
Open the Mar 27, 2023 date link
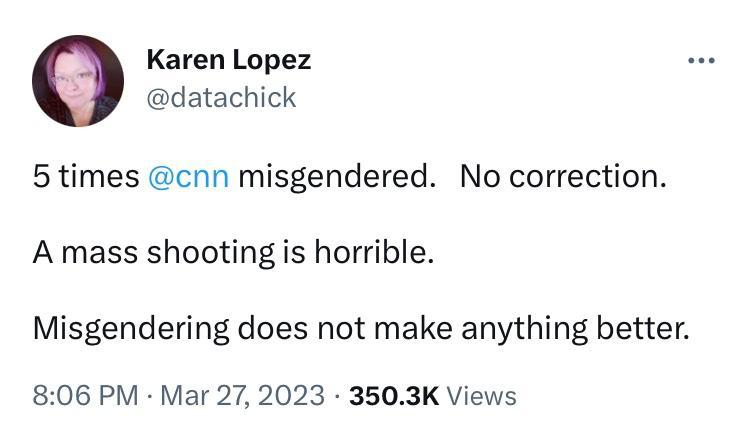tap(240, 395)
